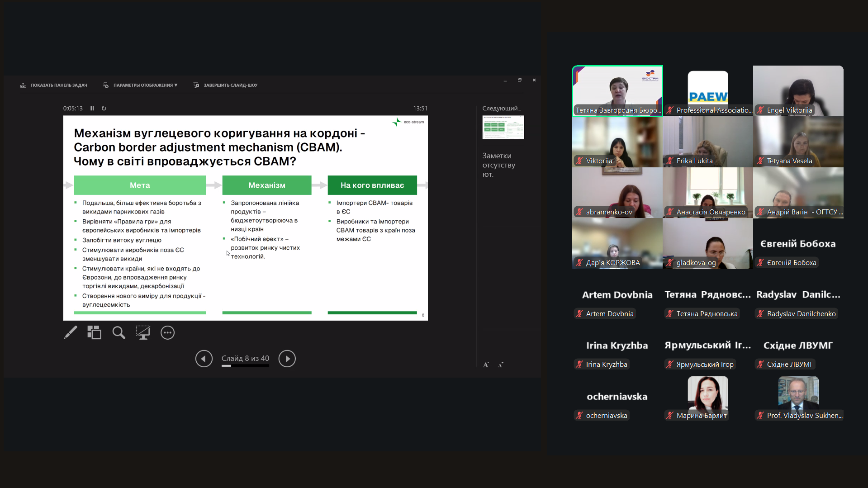868x488 pixels.
Task: Click the black screen slideshow icon
Action: 143,332
